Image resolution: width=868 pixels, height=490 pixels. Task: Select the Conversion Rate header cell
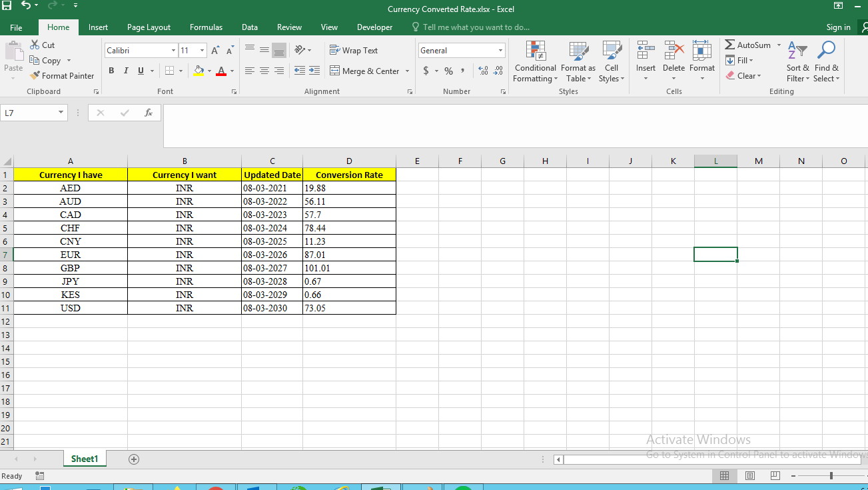tap(349, 175)
